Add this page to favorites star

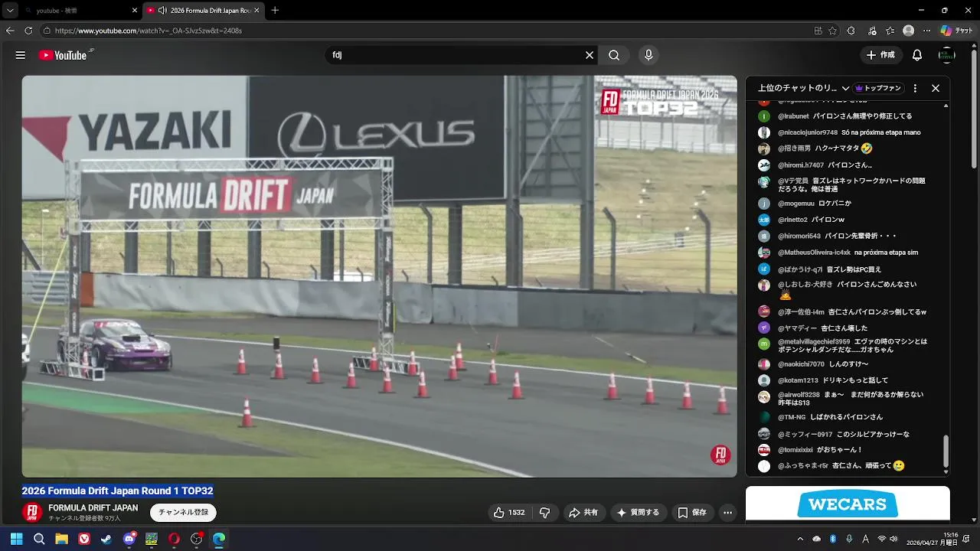[x=834, y=31]
